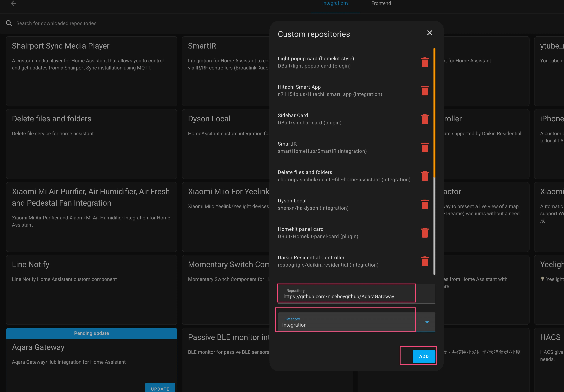Open Delete files and folders card
This screenshot has height=392, width=564.
click(91, 144)
